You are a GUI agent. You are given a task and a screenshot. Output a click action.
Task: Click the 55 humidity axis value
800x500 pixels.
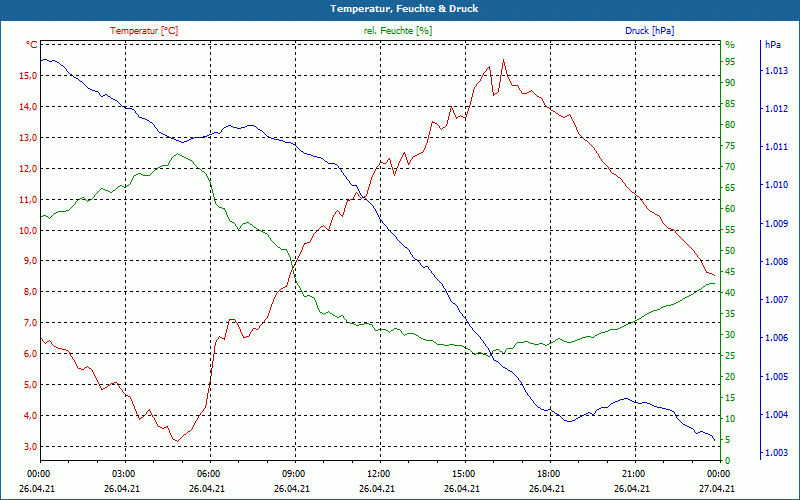(x=730, y=230)
